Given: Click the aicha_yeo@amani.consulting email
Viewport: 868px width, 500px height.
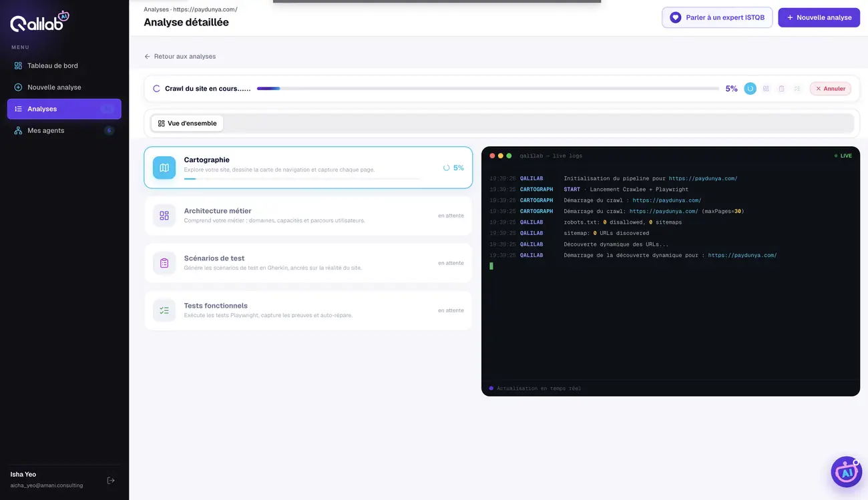Looking at the screenshot, I should pos(47,485).
